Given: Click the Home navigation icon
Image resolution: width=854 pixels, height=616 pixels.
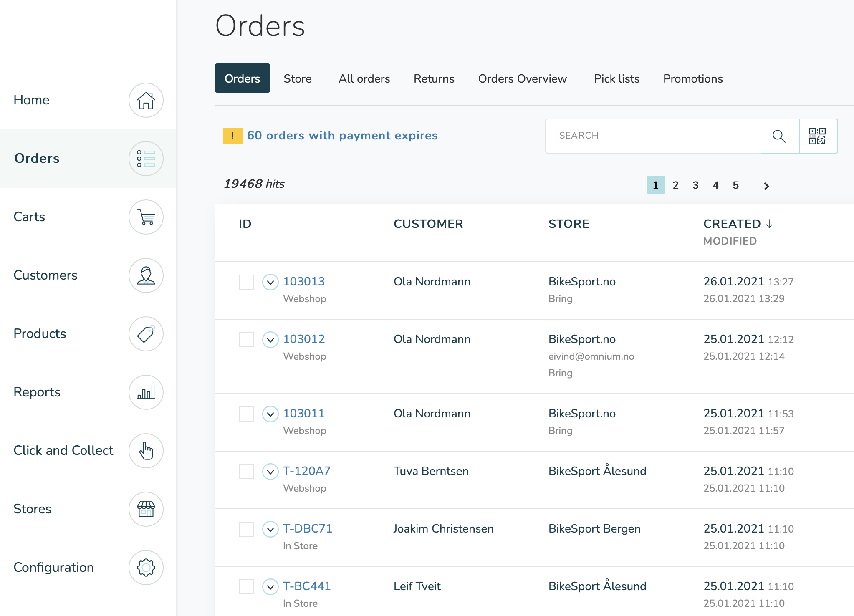Looking at the screenshot, I should 146,99.
